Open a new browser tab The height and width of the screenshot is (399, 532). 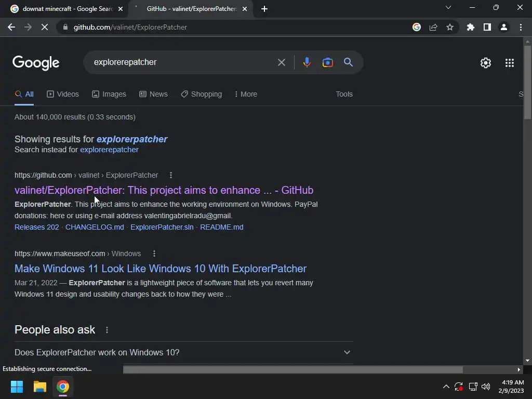pyautogui.click(x=264, y=9)
